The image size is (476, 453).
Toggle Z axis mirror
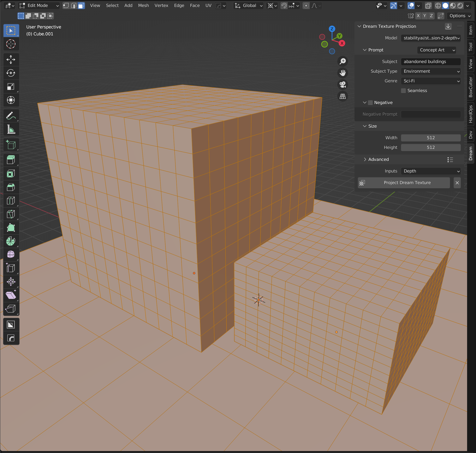click(431, 16)
